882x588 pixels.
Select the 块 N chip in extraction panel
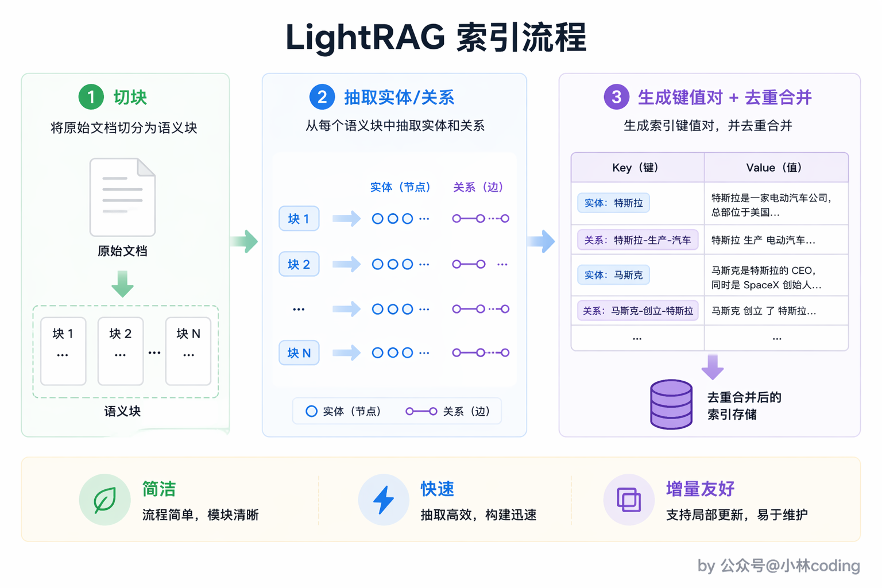[x=299, y=353]
